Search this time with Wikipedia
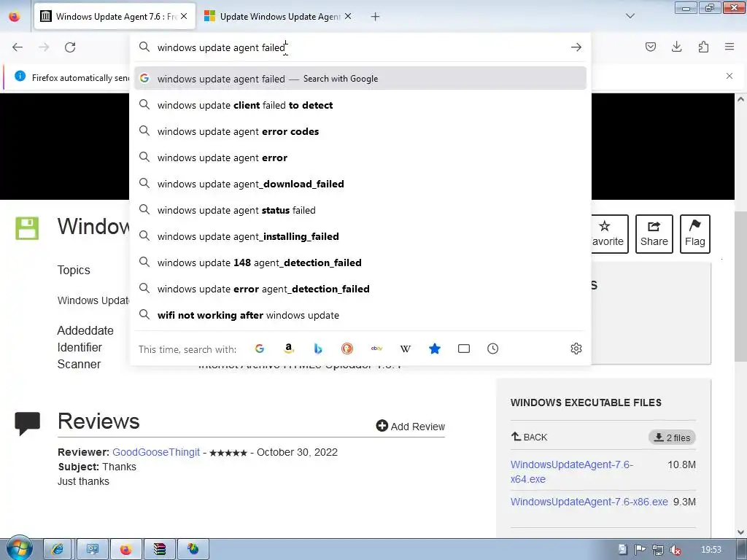 click(406, 349)
